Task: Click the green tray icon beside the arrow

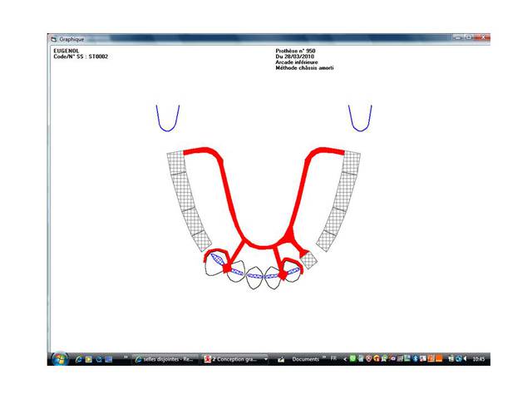Action: [x=352, y=359]
